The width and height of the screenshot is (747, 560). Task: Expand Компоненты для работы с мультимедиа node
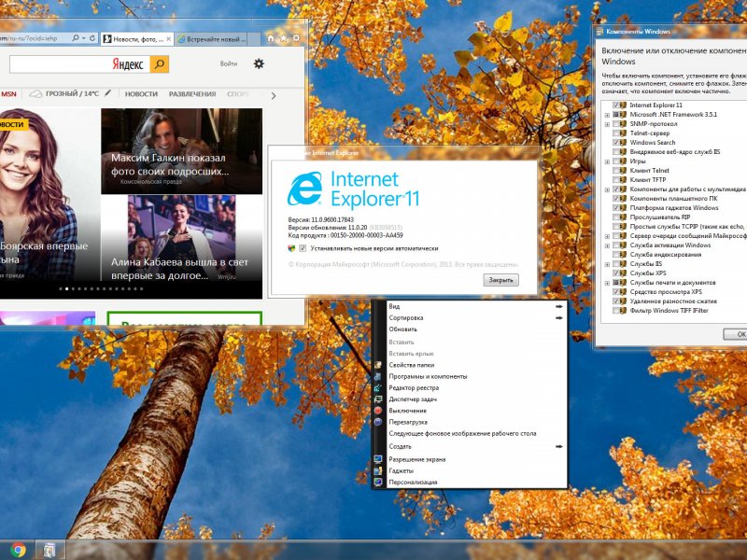point(607,189)
